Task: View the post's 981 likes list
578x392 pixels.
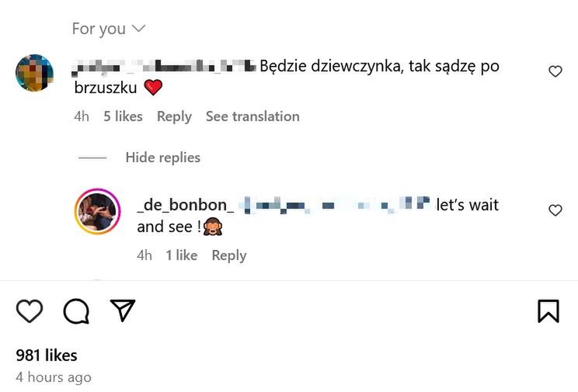Action: pos(47,356)
